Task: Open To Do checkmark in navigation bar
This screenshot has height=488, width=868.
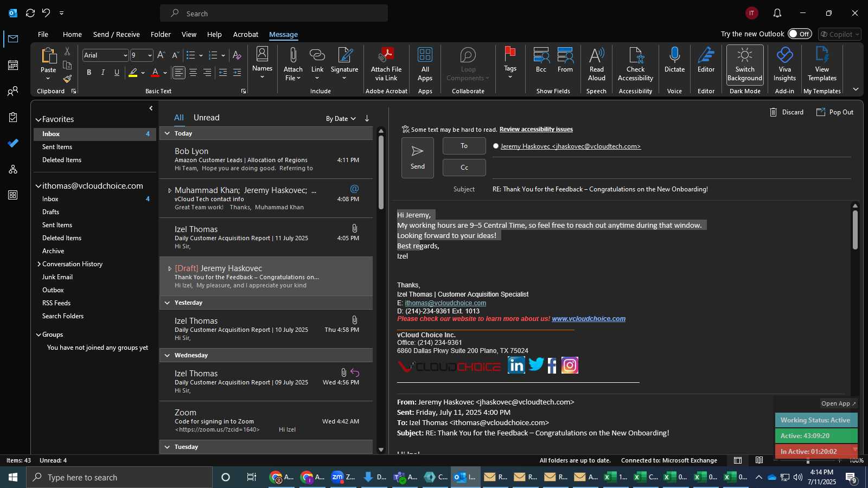Action: pyautogui.click(x=13, y=143)
